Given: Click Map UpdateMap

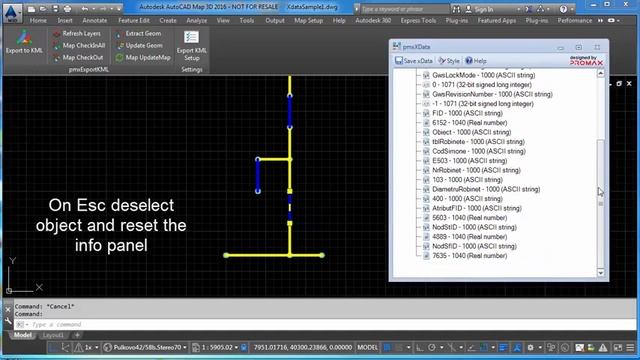Looking at the screenshot, I should 143,58.
